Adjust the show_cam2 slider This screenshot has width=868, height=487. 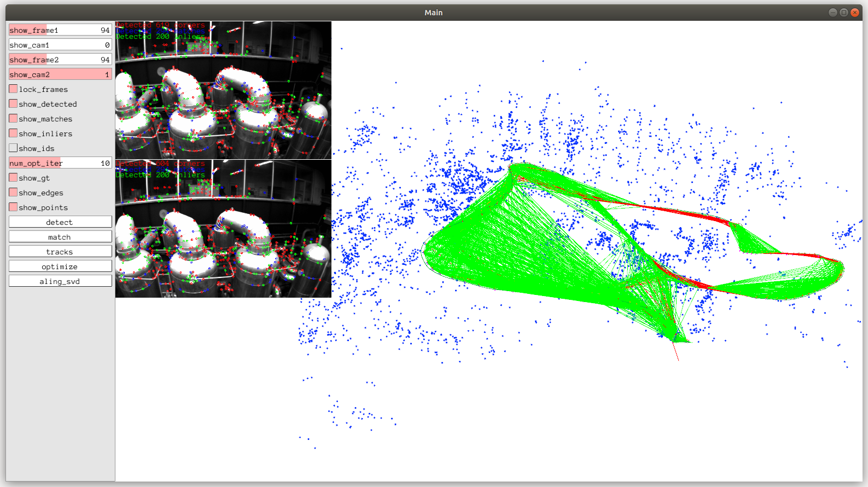(60, 74)
